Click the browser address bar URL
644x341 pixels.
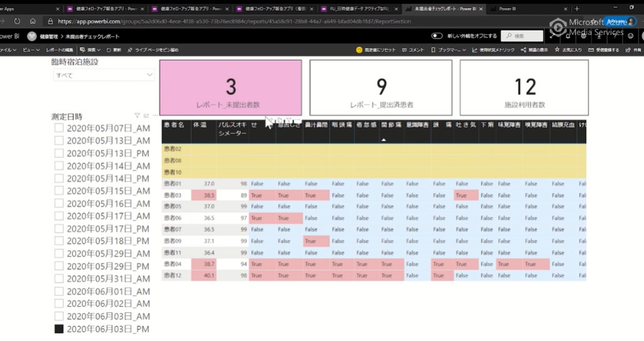click(x=234, y=21)
